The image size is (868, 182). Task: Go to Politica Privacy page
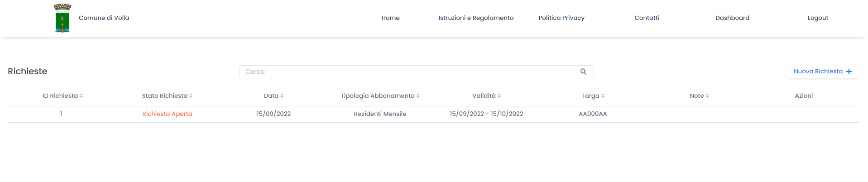561,18
